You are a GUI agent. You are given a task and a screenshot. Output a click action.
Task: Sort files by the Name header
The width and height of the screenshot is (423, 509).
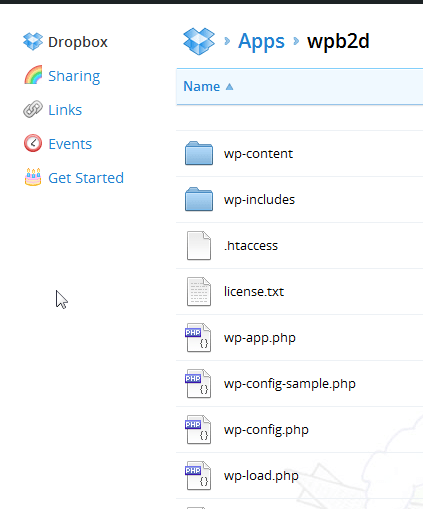tap(202, 87)
